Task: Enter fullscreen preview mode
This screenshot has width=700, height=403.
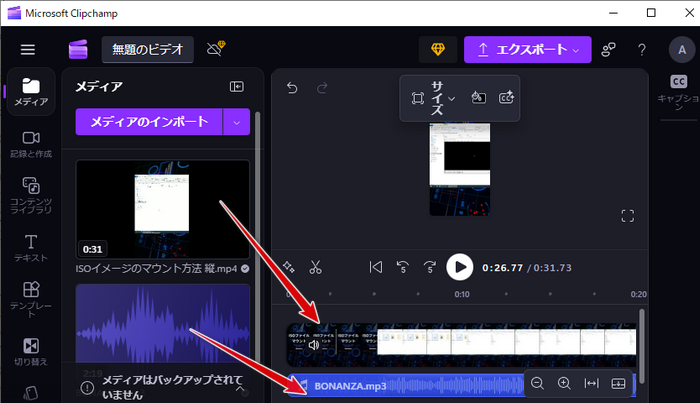Action: (x=628, y=216)
